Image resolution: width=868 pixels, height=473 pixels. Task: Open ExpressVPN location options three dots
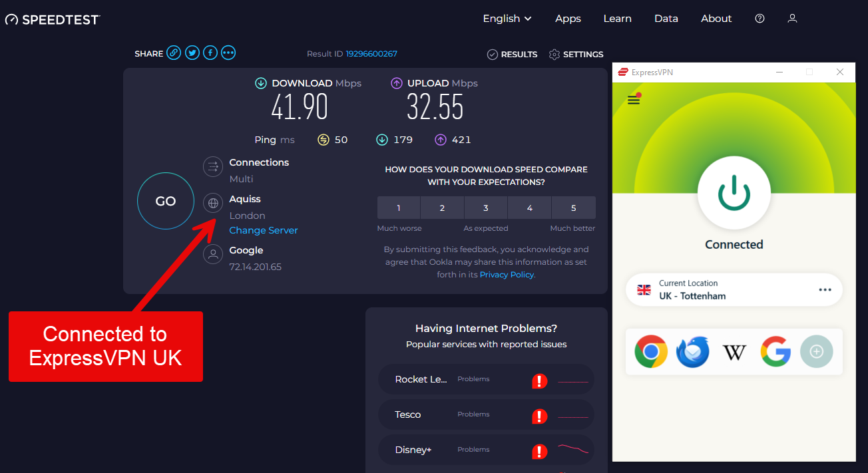point(825,290)
